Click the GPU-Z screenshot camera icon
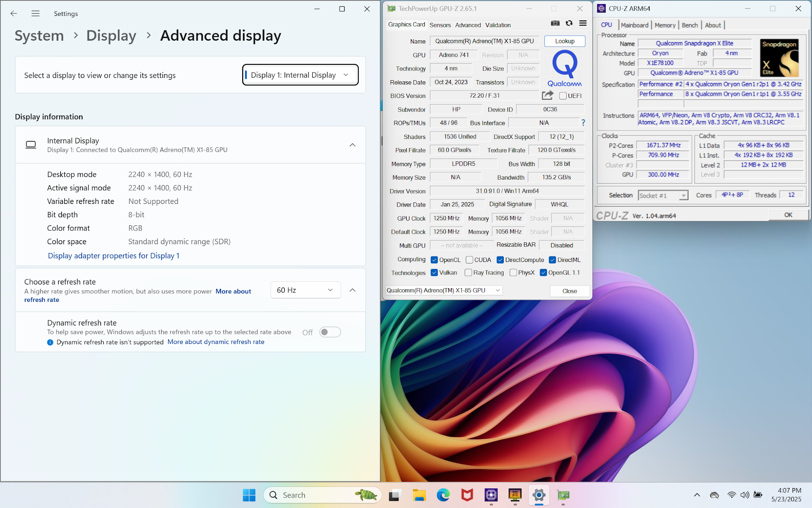Viewport: 812px width, 508px height. (555, 23)
